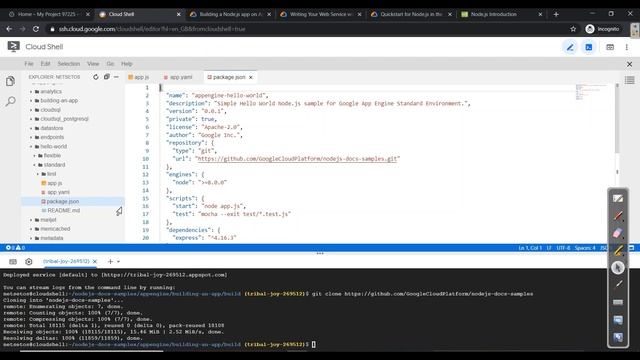Close the package.json editor tab
This screenshot has width=640, height=360.
[251, 77]
